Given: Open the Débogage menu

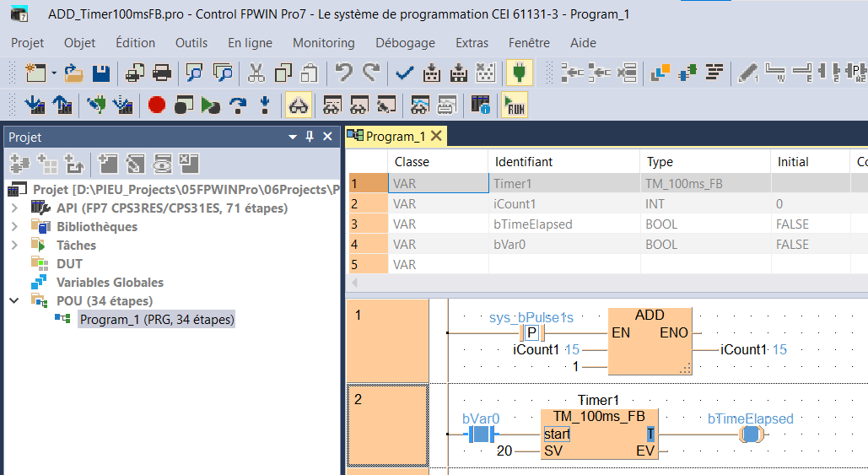Looking at the screenshot, I should click(405, 43).
